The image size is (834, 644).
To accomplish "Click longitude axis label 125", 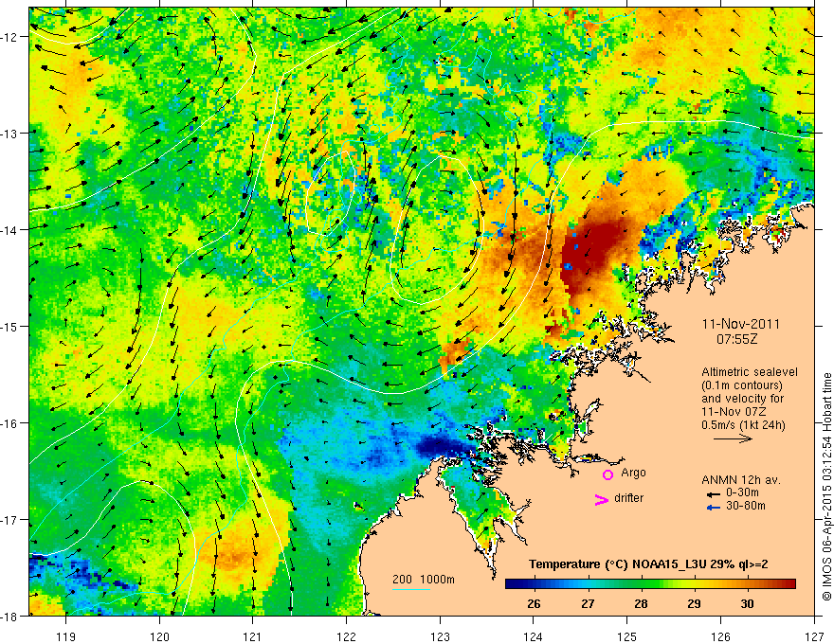I will [x=627, y=637].
